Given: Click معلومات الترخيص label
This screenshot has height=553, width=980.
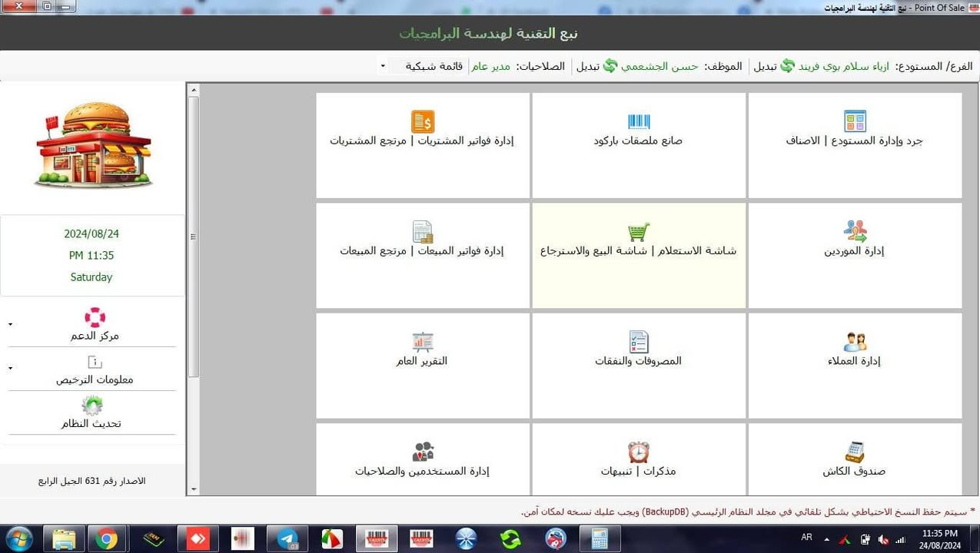Looking at the screenshot, I should [x=95, y=379].
